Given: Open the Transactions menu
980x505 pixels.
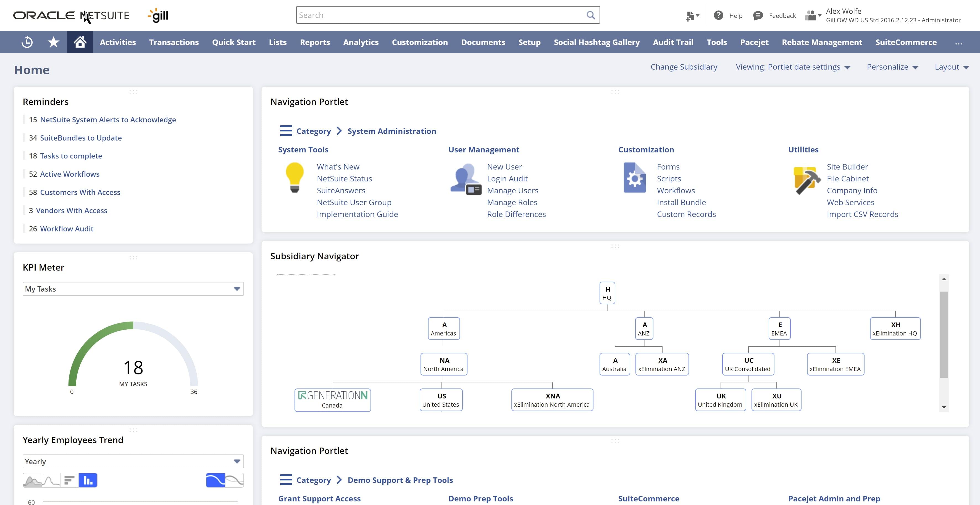Looking at the screenshot, I should point(174,42).
